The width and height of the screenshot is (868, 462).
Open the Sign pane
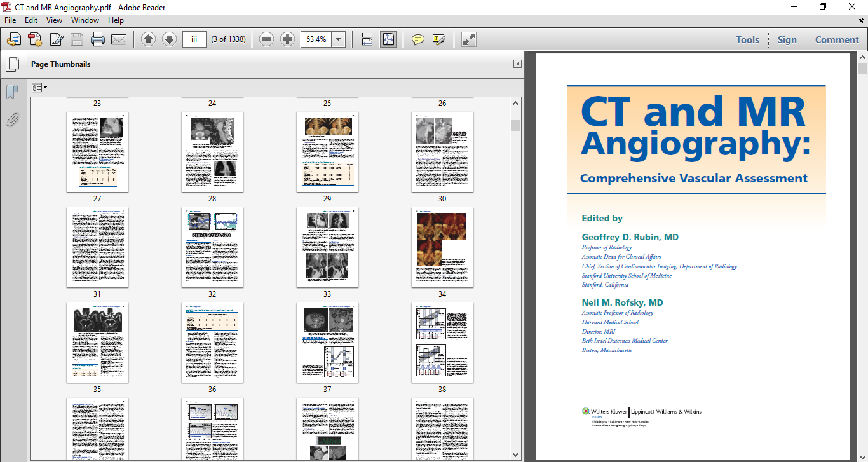pyautogui.click(x=787, y=39)
